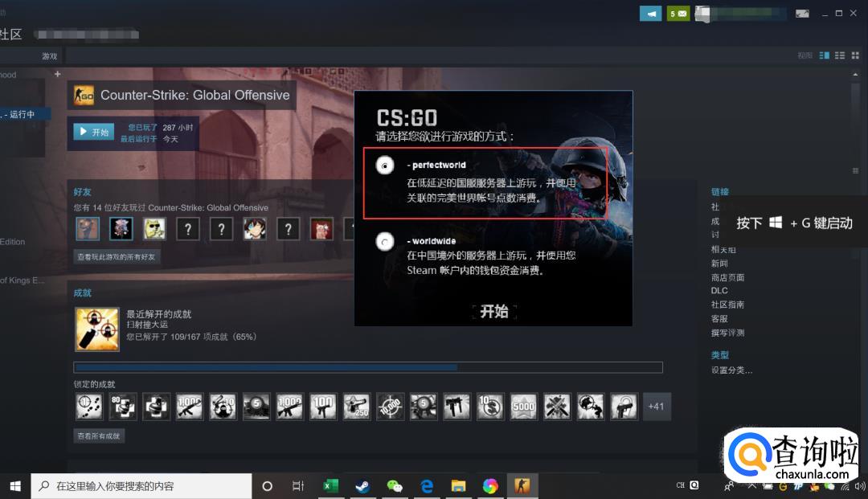The width and height of the screenshot is (868, 499).
Task: Switch to list view layout icon
Action: point(840,55)
